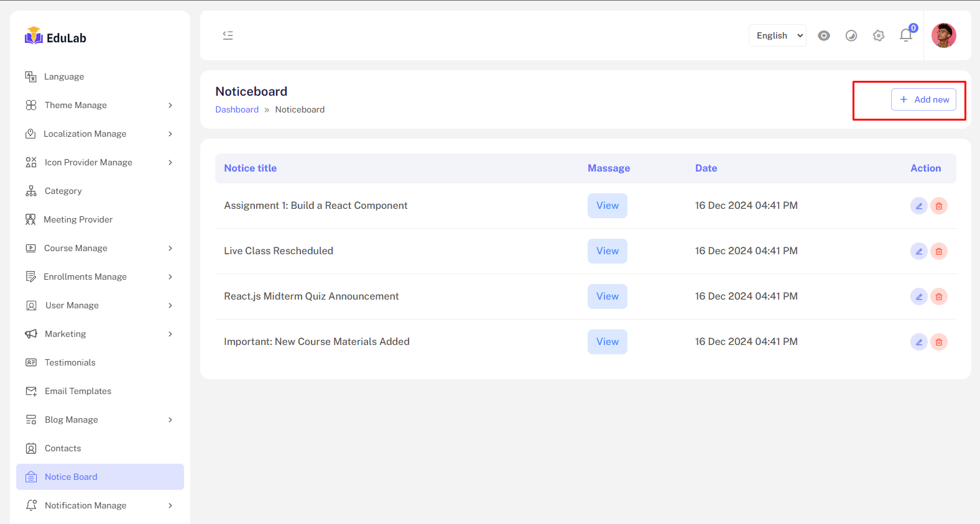Viewport: 980px width, 524px height.
Task: Open the settings gear icon in header
Action: click(x=878, y=35)
